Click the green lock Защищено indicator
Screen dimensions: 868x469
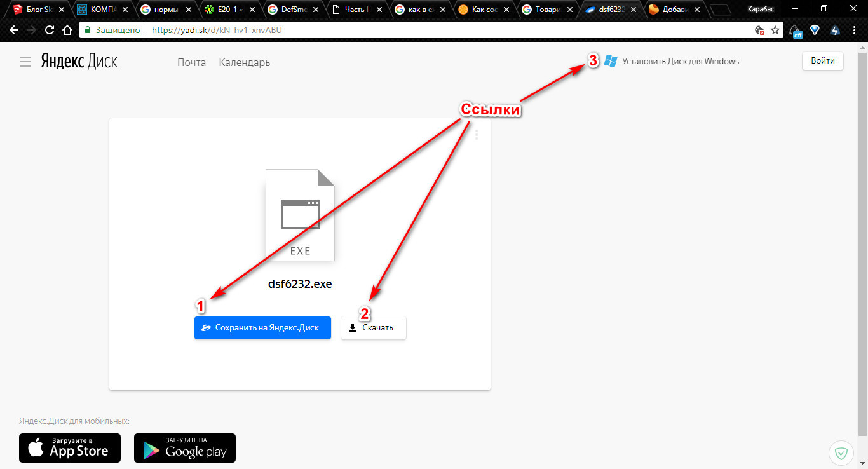112,30
